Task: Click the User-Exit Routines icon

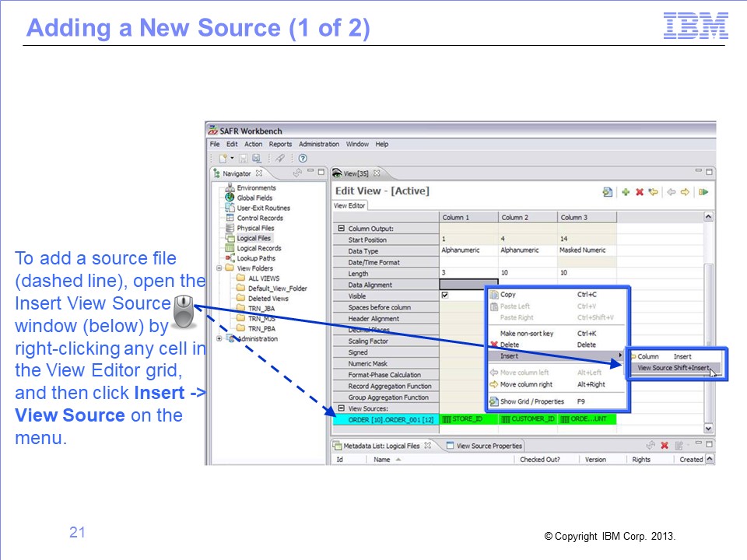Action: coord(230,208)
